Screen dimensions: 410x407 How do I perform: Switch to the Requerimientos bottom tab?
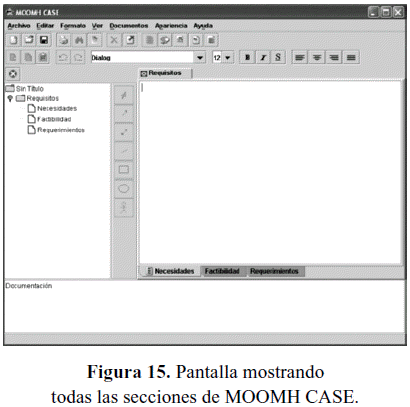coord(274,271)
